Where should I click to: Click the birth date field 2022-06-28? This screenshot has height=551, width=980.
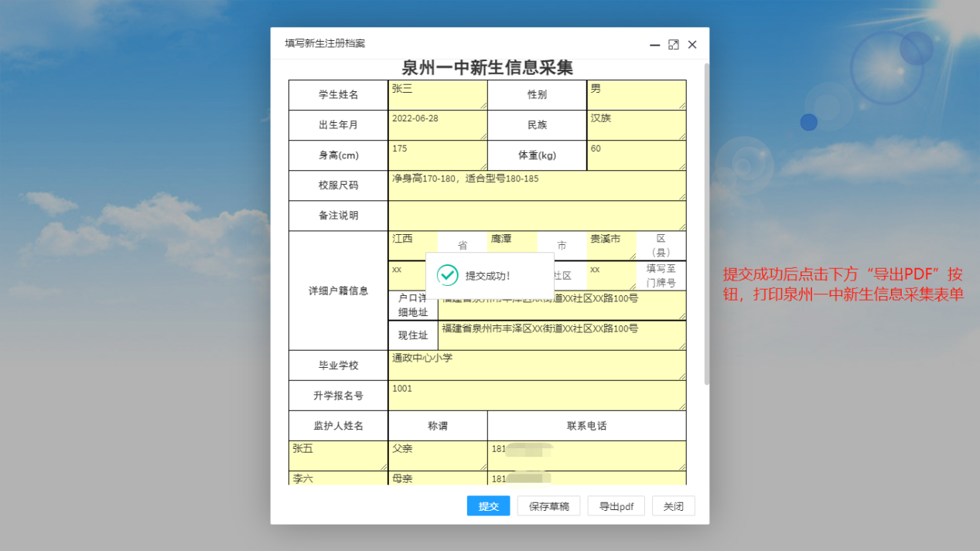(437, 124)
